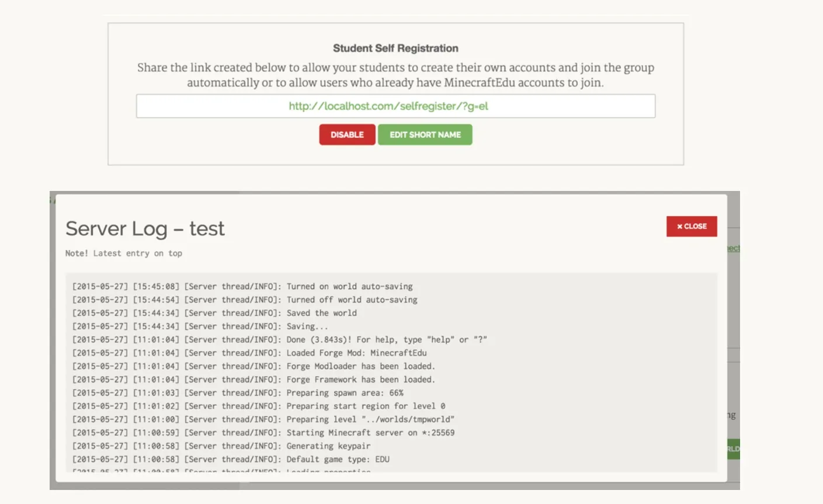The height and width of the screenshot is (504, 823).
Task: Close the Server Log dialog
Action: (x=692, y=227)
